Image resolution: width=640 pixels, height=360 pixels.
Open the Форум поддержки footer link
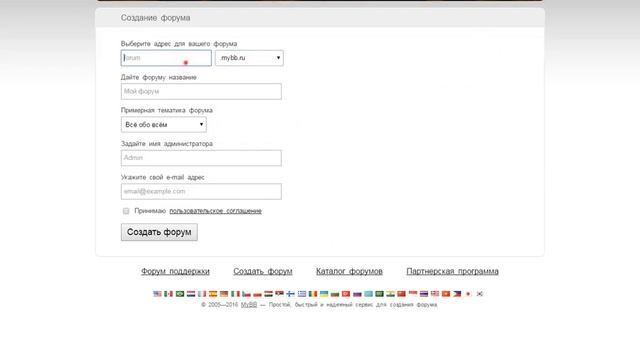(x=175, y=271)
